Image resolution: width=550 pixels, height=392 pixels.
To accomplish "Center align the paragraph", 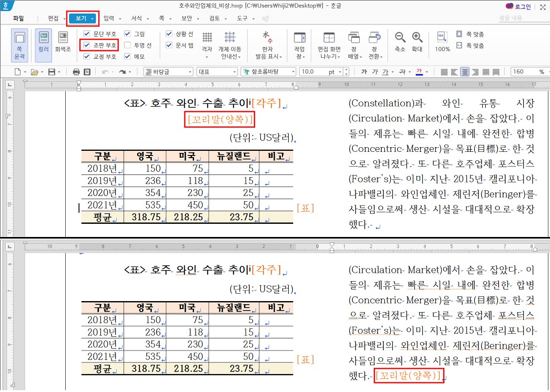I will click(465, 72).
